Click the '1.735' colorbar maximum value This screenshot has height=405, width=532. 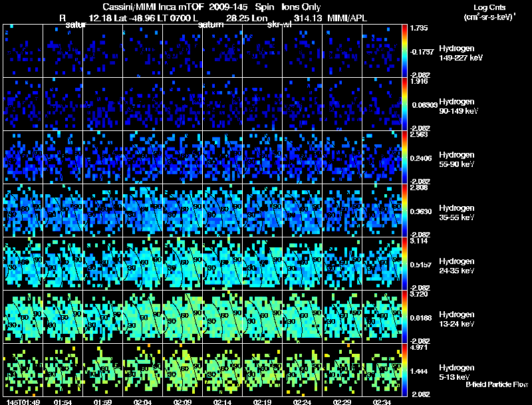click(419, 28)
